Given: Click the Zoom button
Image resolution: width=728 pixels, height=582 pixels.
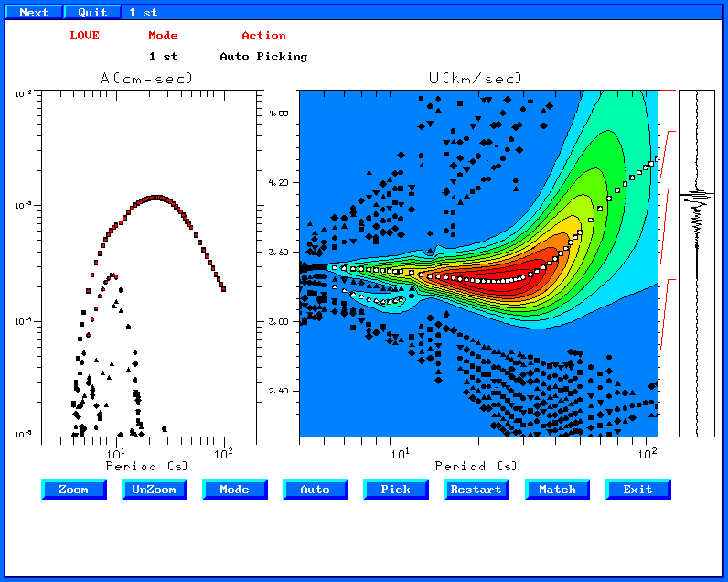Looking at the screenshot, I should 74,490.
